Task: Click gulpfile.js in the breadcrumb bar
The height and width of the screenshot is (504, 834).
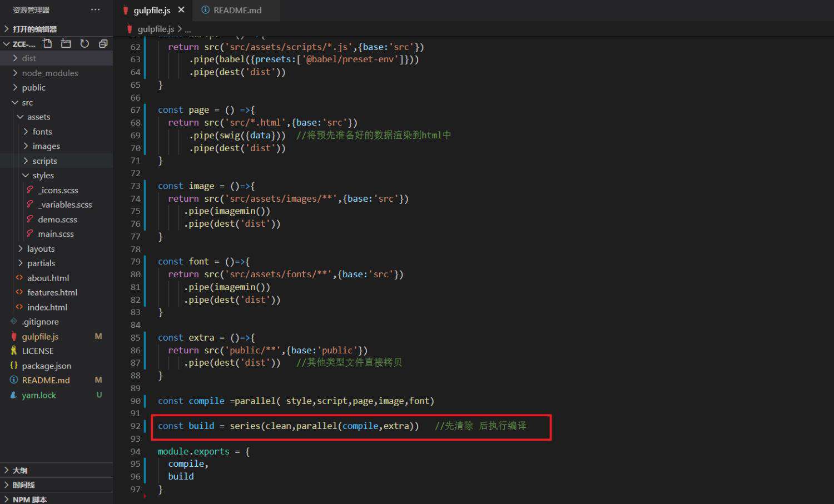Action: [x=156, y=29]
